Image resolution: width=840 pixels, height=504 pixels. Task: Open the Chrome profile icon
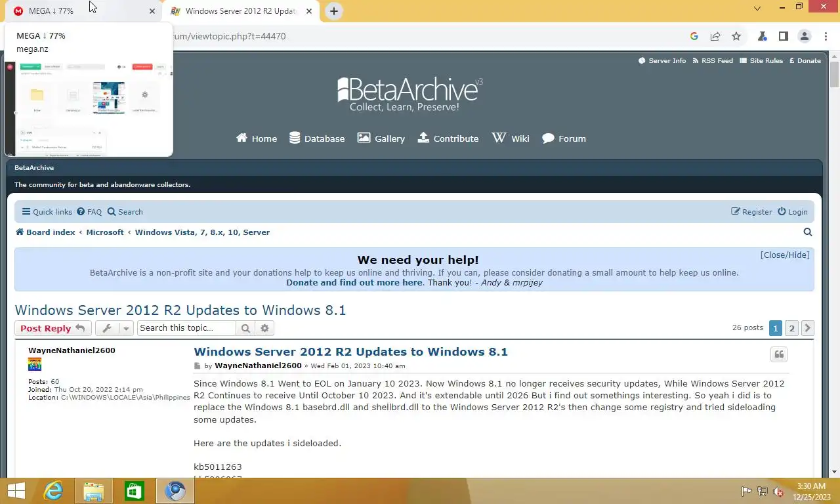click(x=805, y=36)
